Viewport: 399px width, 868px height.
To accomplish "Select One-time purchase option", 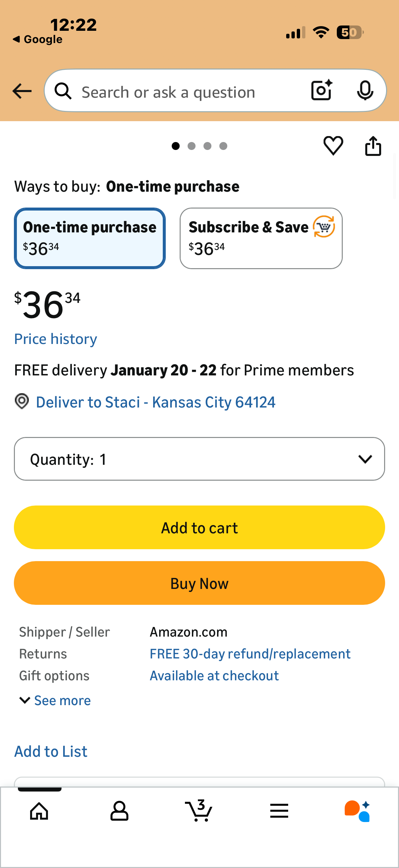I will click(x=90, y=238).
